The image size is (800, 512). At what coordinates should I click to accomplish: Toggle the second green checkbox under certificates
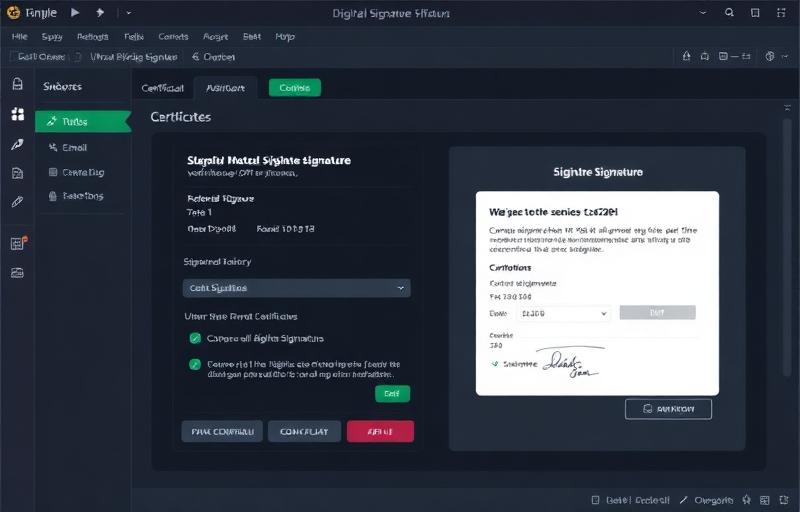[x=195, y=364]
